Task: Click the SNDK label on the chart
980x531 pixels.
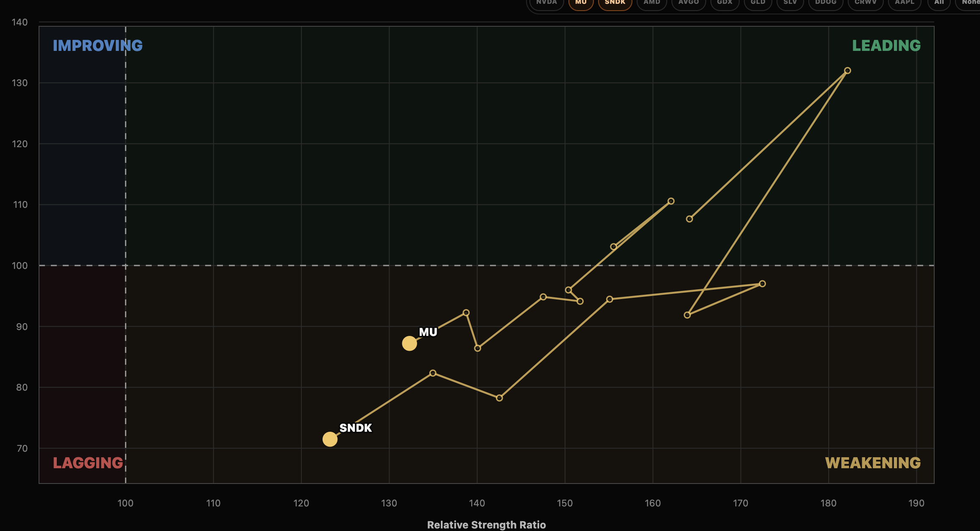Action: [x=356, y=428]
